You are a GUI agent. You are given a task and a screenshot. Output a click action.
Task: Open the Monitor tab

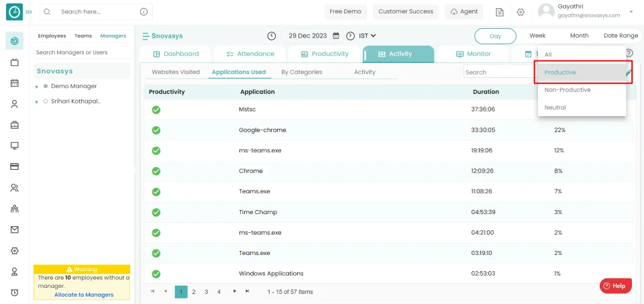tap(473, 54)
